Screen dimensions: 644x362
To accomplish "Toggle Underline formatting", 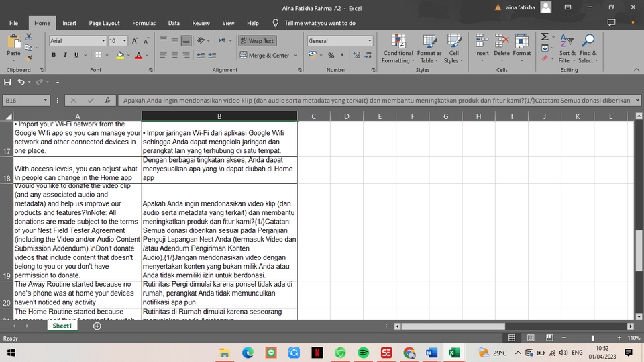I will [76, 55].
